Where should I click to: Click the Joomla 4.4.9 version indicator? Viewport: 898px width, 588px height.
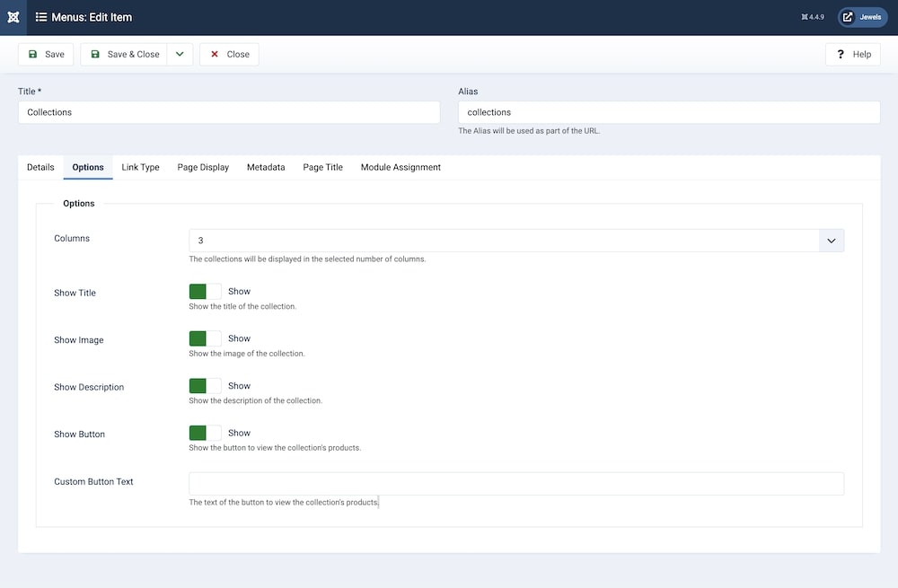coord(813,17)
